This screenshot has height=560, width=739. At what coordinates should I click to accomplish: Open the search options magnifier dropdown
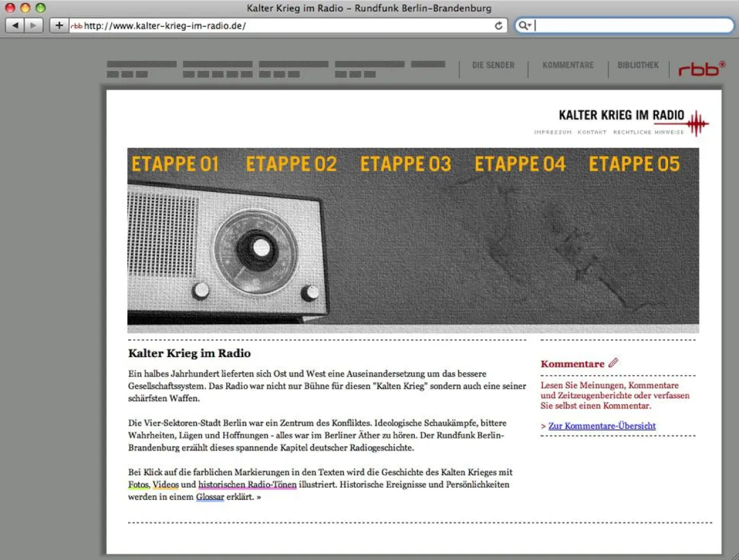[x=526, y=26]
